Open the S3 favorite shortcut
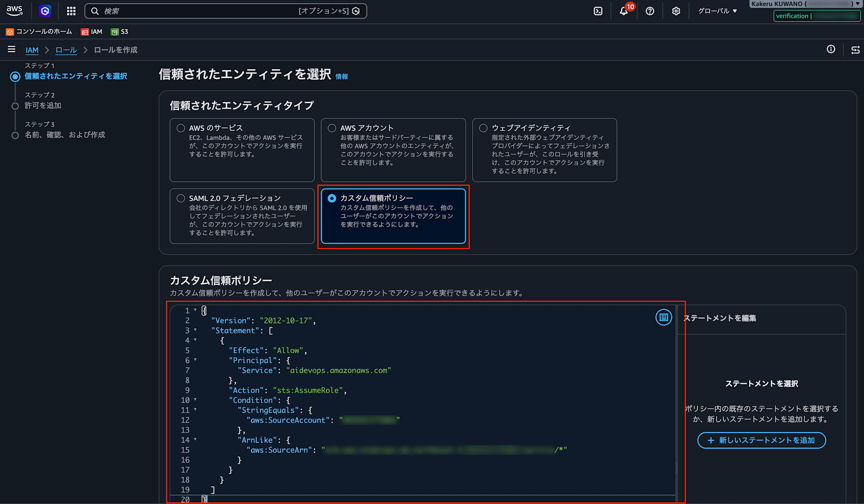Viewport: 864px width, 504px height. 119,32
